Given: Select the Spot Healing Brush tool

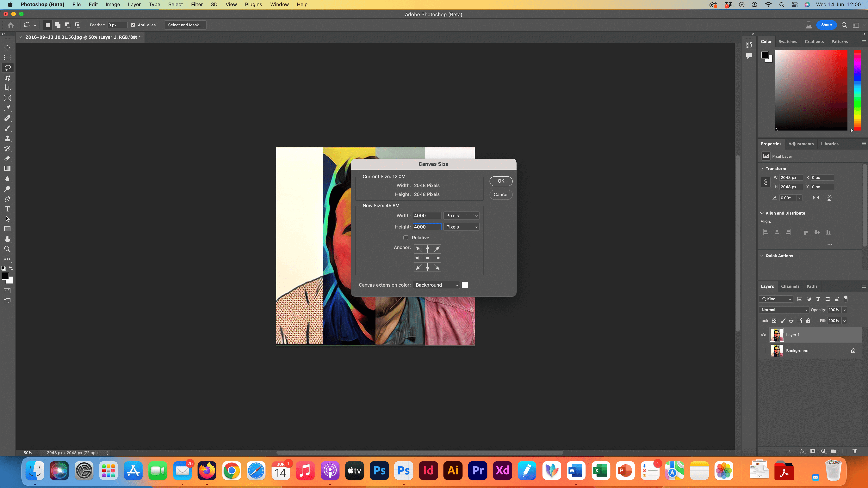Looking at the screenshot, I should 7,118.
